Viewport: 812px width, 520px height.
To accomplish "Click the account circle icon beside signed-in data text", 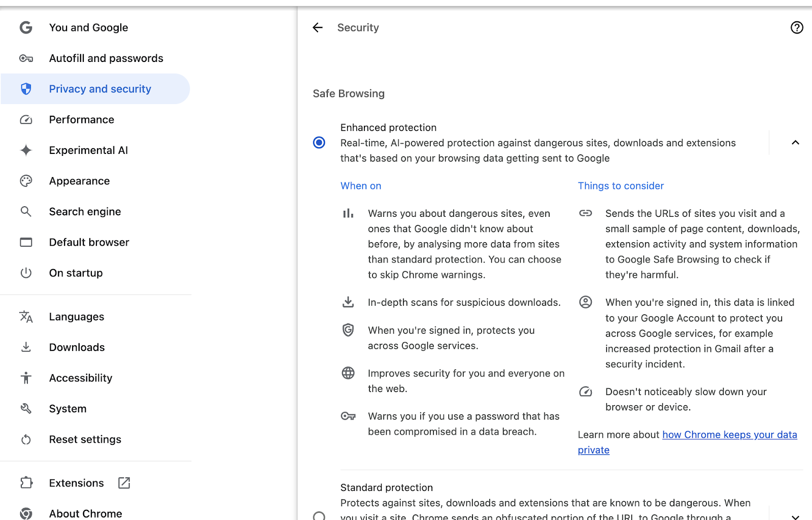I will (x=586, y=302).
